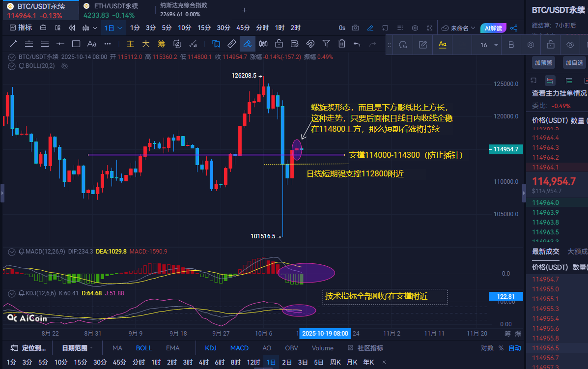Open the 指标 indicators panel
This screenshot has width=588, height=369.
tap(21, 28)
